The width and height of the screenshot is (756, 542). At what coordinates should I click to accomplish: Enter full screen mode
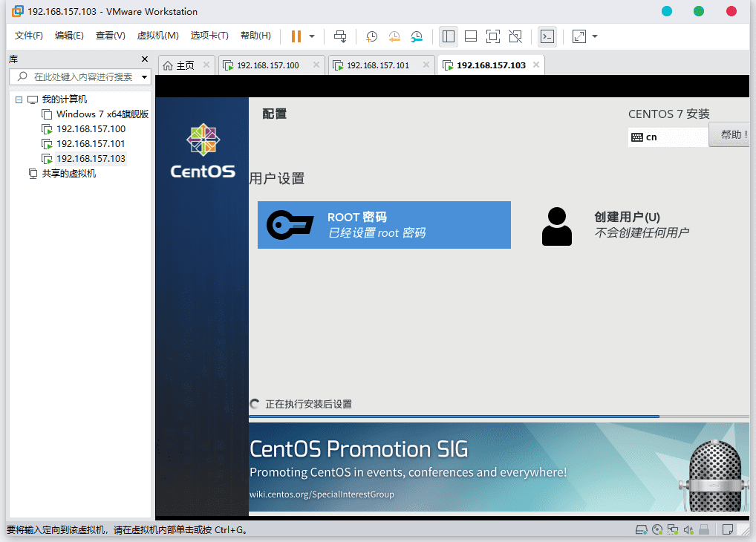493,36
